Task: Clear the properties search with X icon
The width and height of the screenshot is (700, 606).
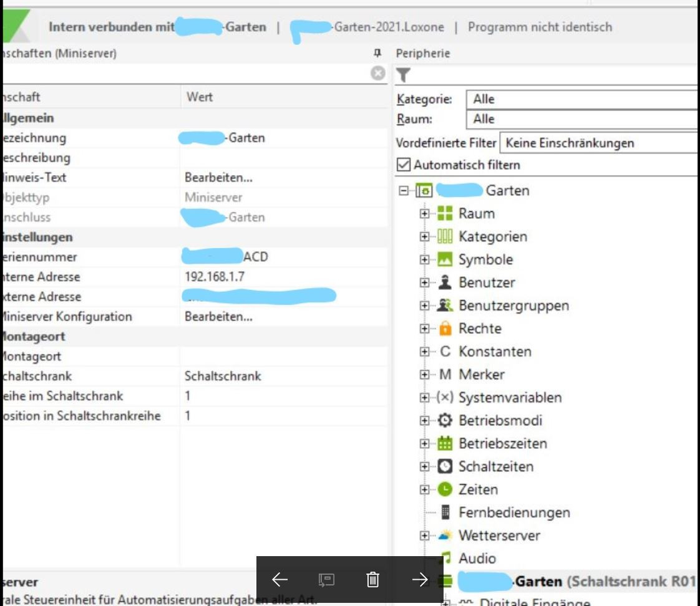Action: pos(377,73)
